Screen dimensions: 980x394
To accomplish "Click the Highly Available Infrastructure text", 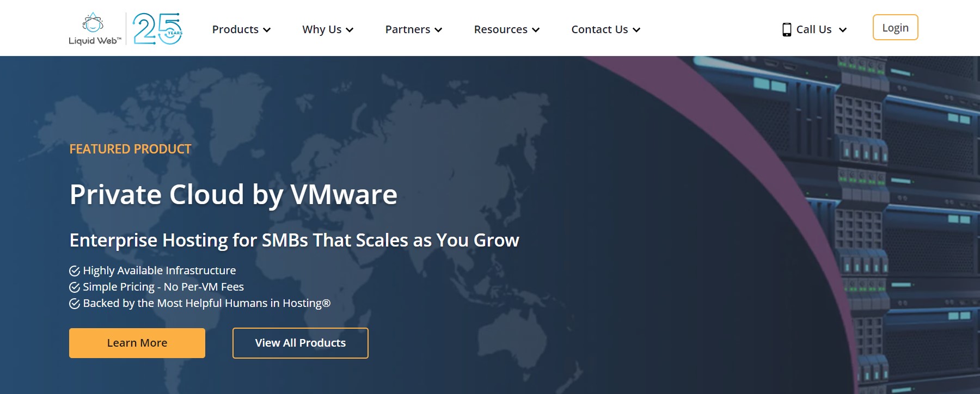I will [x=160, y=270].
